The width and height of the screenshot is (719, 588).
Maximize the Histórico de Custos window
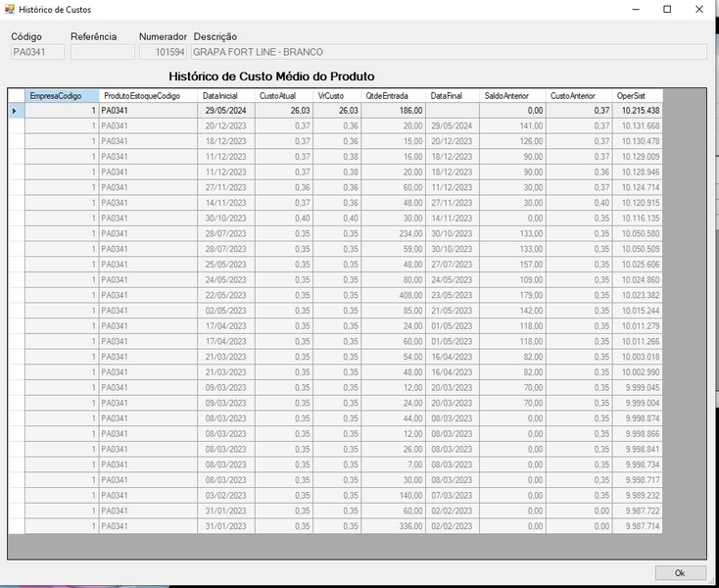[x=667, y=9]
